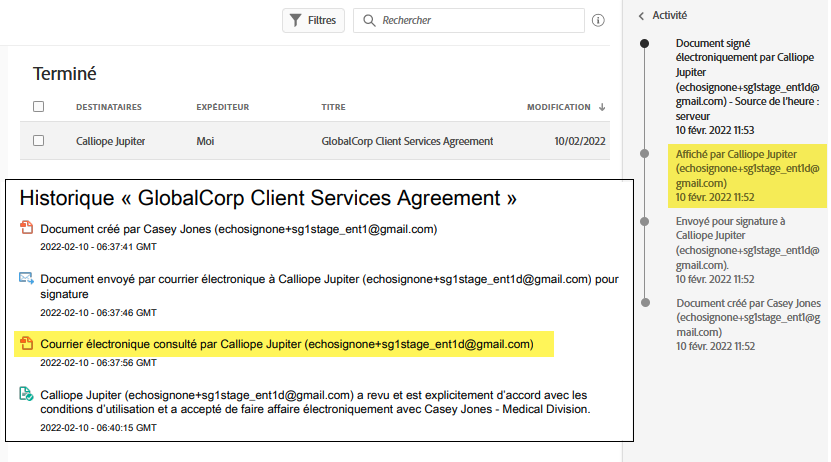831x462 pixels.
Task: Click the TITRE column header
Action: point(333,107)
